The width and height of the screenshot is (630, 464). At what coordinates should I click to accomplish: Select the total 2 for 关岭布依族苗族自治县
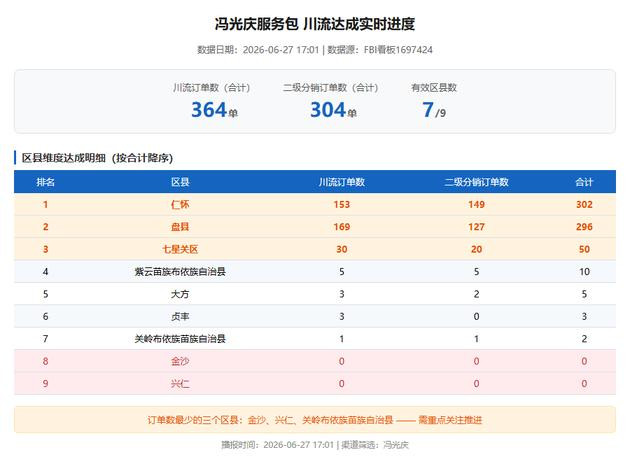(x=584, y=339)
